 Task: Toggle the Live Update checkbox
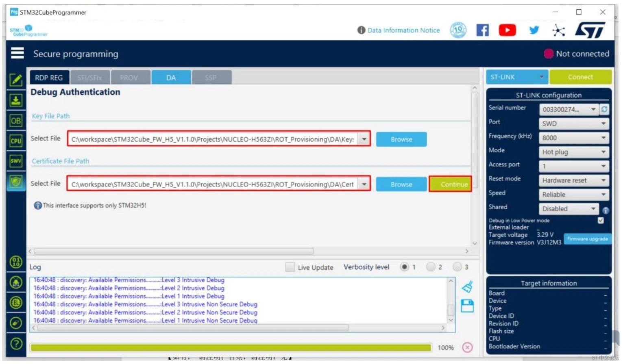(x=290, y=267)
